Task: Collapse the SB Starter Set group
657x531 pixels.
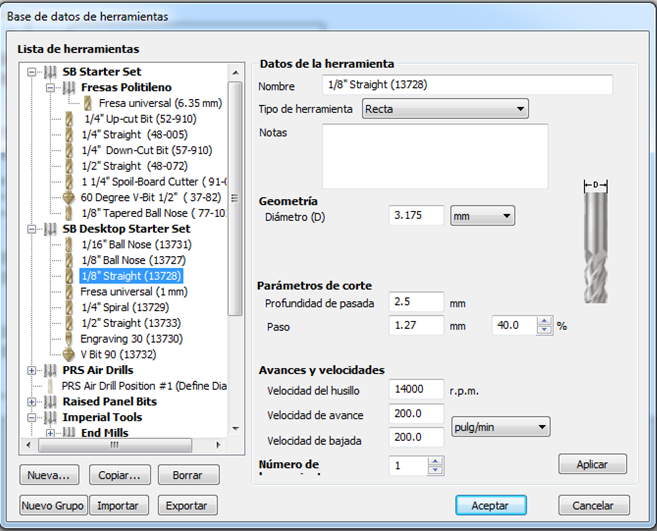Action: pos(32,72)
